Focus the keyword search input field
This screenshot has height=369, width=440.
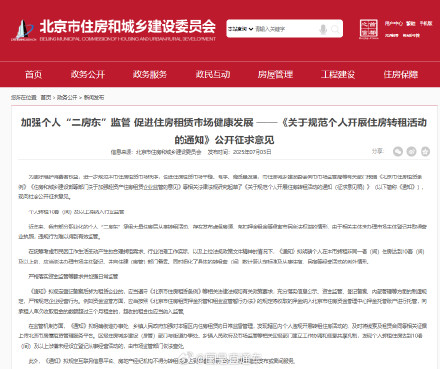(286, 29)
